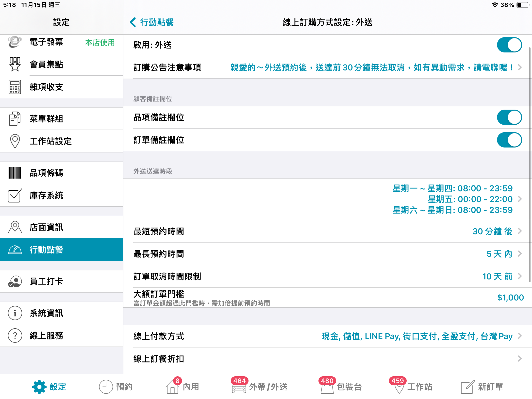Disable the 啟用: 外送 switch
Screen dimensions: 532x399
click(x=509, y=45)
